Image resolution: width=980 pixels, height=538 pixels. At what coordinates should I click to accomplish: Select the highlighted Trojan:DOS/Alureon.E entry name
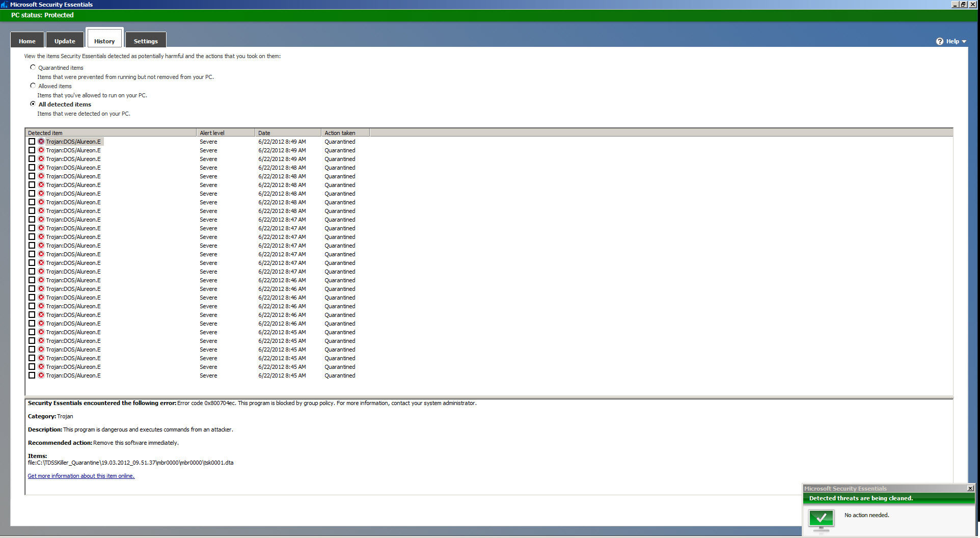(x=73, y=142)
